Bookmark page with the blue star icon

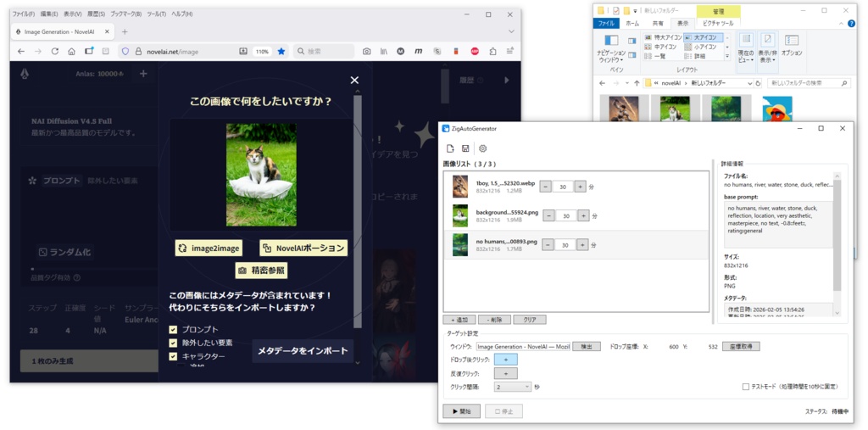tap(281, 52)
